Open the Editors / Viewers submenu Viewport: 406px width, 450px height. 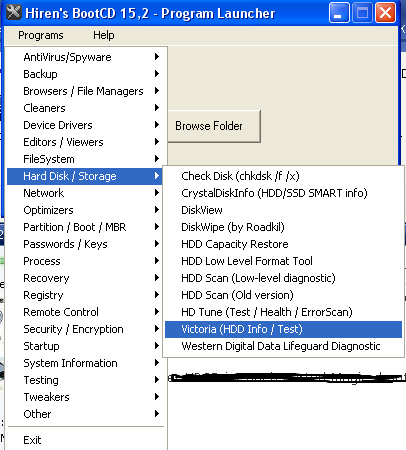85,142
